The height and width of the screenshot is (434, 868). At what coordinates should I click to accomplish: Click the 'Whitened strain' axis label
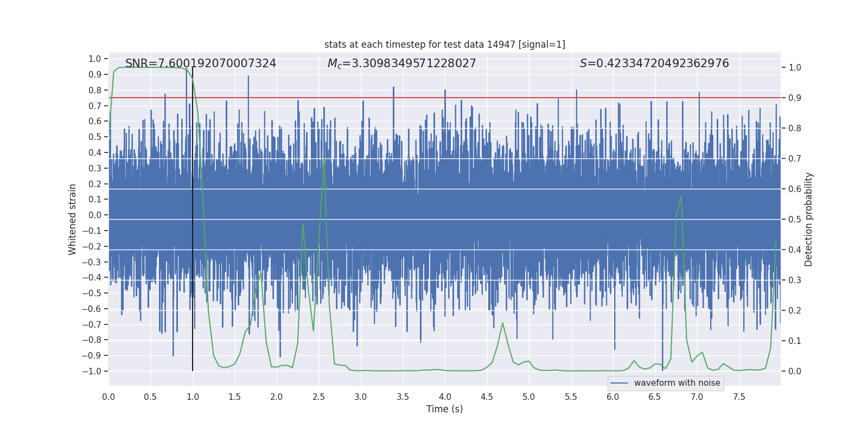tap(73, 219)
